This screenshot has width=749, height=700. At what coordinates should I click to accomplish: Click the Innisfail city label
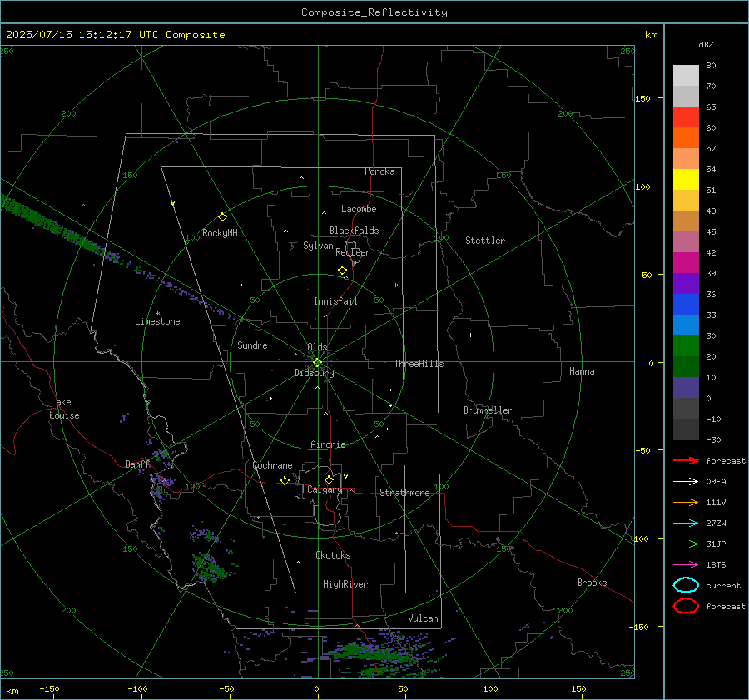[335, 301]
